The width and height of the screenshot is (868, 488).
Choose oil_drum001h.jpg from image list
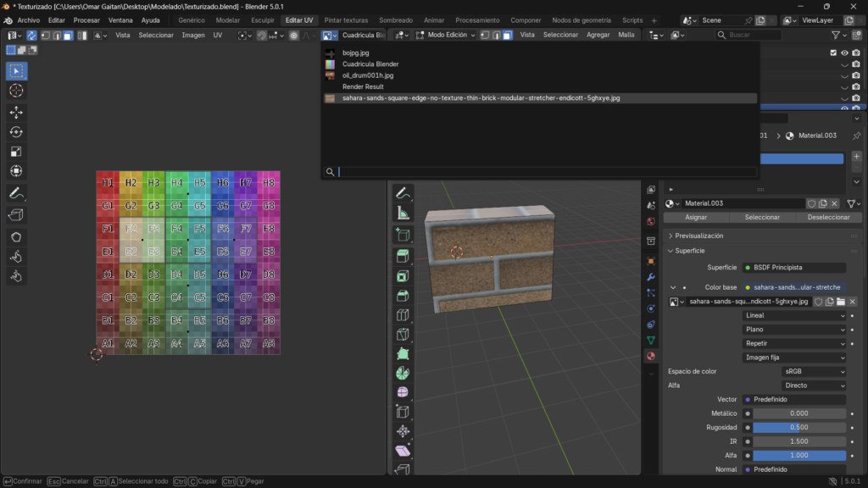coord(368,75)
